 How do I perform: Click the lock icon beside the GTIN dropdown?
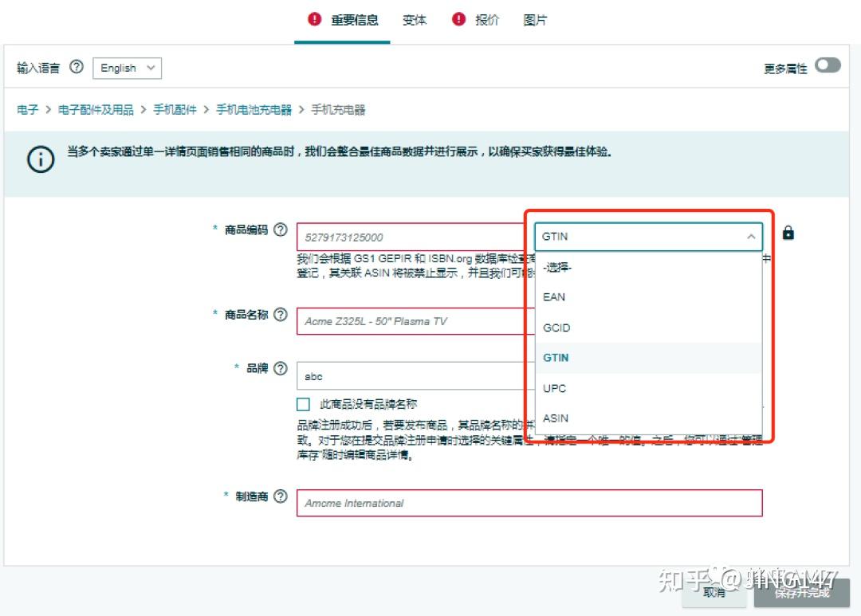coord(788,233)
